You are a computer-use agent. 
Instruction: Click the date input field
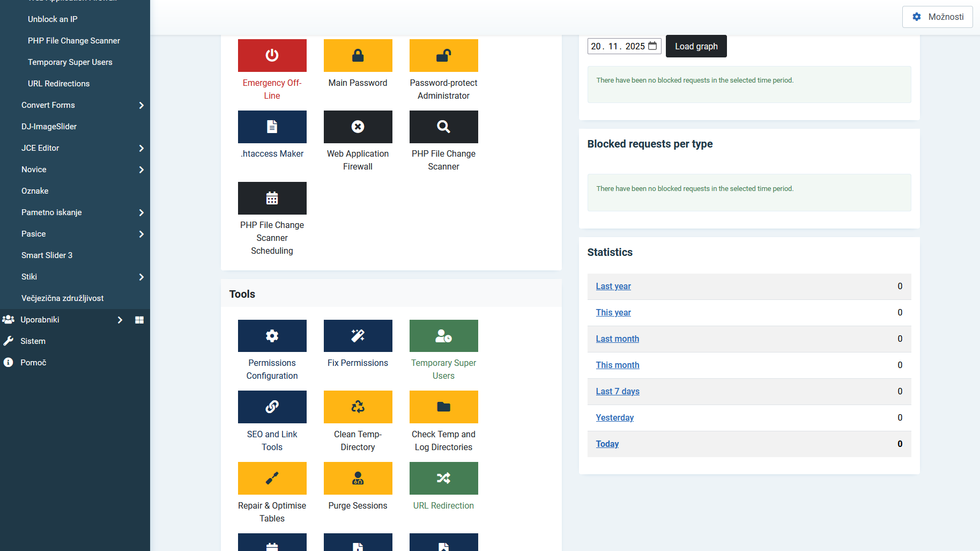[x=618, y=46]
